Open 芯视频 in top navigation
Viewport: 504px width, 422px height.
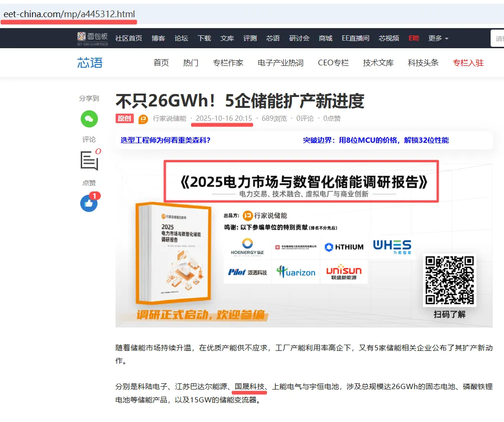pyautogui.click(x=389, y=38)
